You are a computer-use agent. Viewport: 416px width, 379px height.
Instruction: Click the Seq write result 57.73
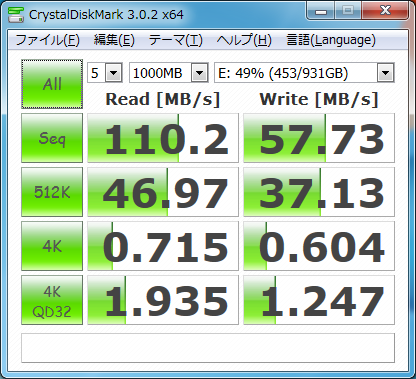pos(319,138)
